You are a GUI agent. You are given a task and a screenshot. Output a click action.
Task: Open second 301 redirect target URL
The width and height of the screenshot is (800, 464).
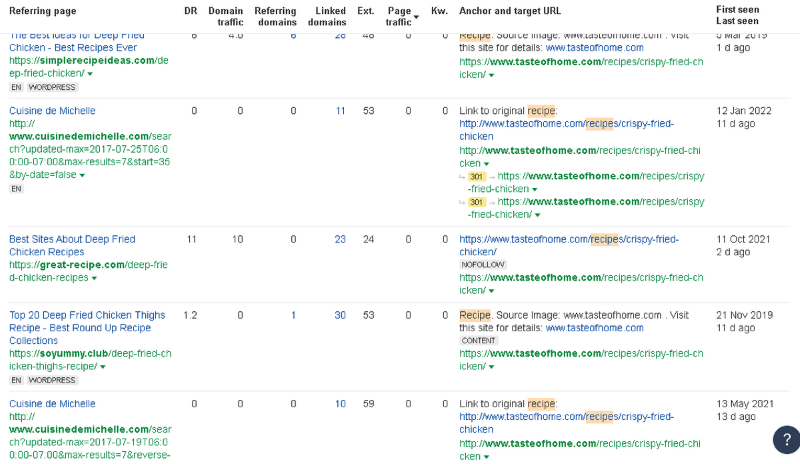pyautogui.click(x=586, y=208)
